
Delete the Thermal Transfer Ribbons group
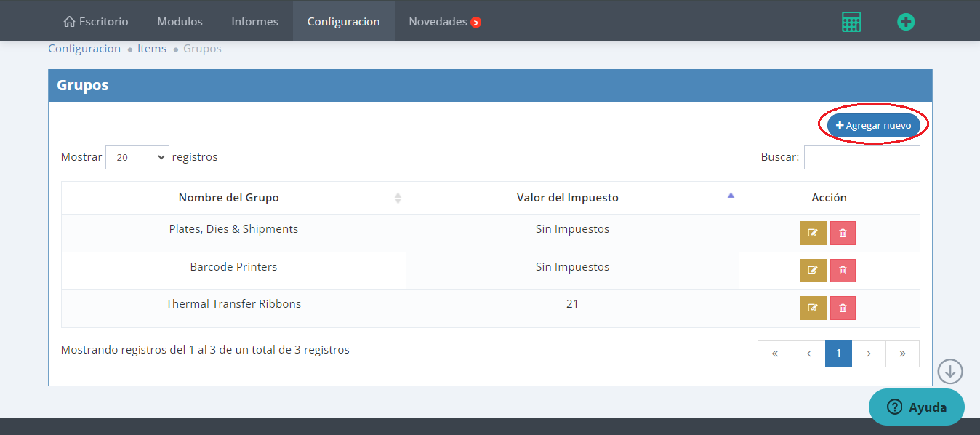click(x=843, y=308)
